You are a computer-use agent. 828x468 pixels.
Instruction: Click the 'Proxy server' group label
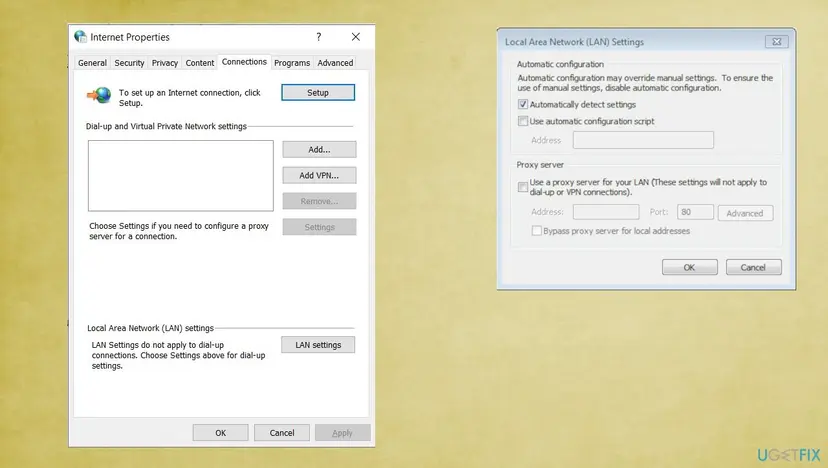coord(540,165)
